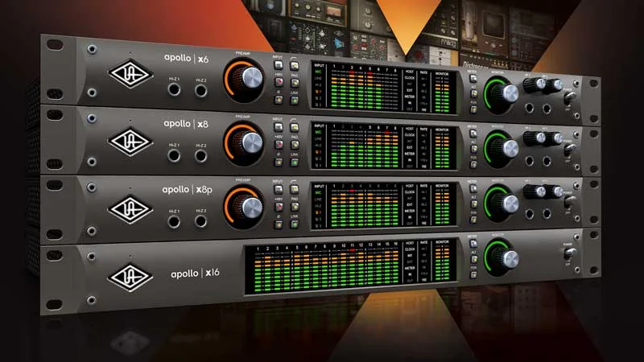Push the FCN button on Apollo x8
This screenshot has height=362, width=644.
pyautogui.click(x=473, y=165)
